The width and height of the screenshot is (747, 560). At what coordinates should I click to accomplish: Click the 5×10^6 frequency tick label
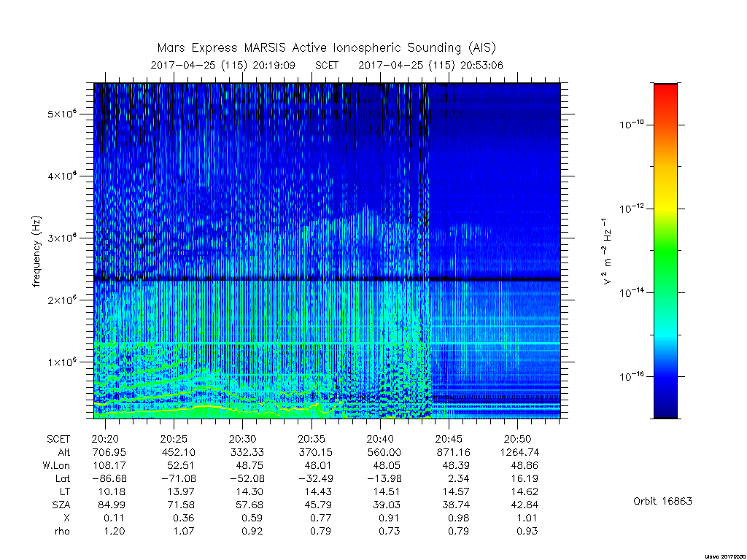[62, 114]
